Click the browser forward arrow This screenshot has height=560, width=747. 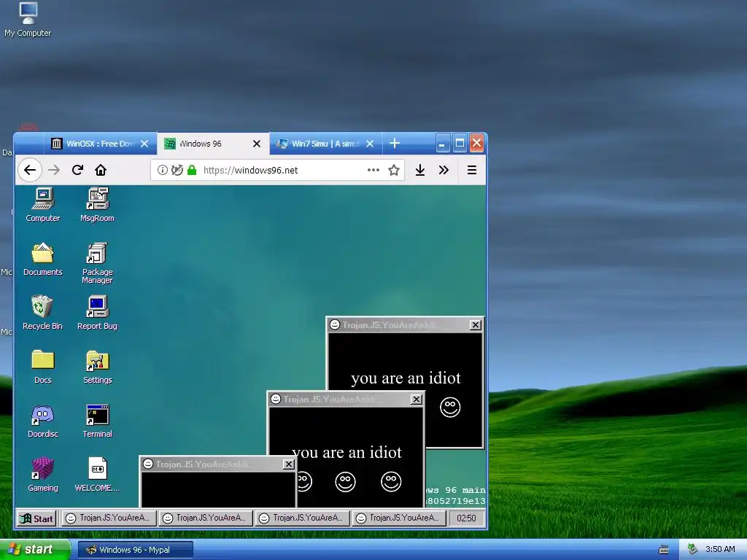click(54, 170)
